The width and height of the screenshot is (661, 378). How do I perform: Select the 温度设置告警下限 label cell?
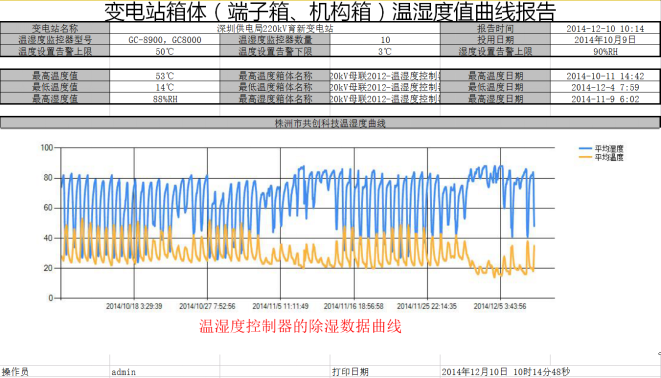(275, 51)
